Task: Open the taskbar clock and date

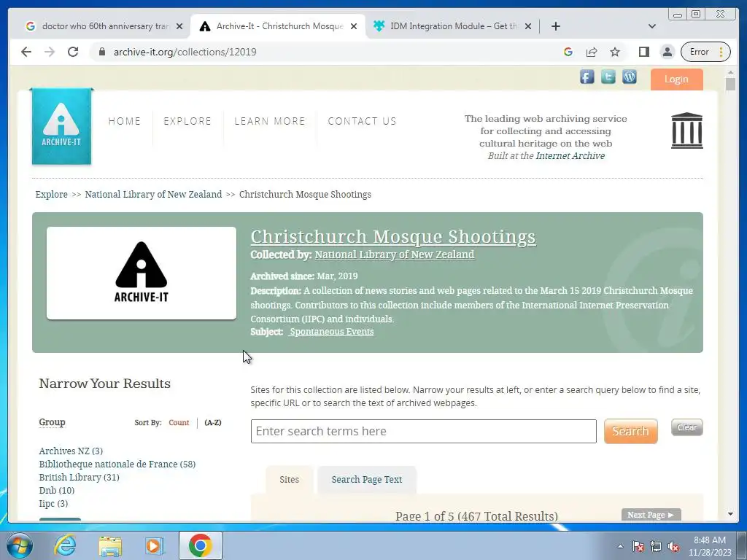Action: (709, 546)
